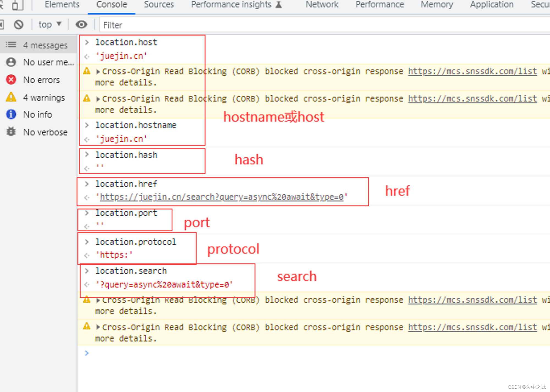Click the blue info icon in sidebar
Viewport: 550px width, 392px height.
pos(11,114)
